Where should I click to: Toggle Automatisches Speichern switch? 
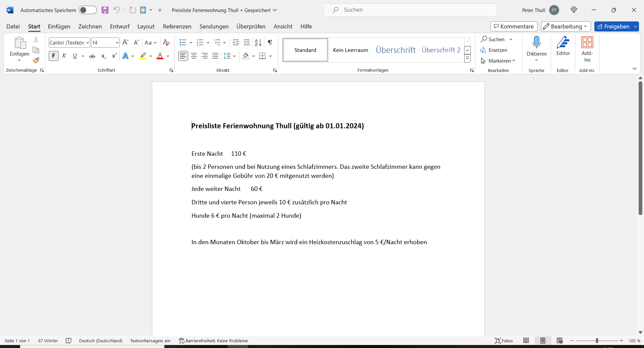(x=88, y=10)
